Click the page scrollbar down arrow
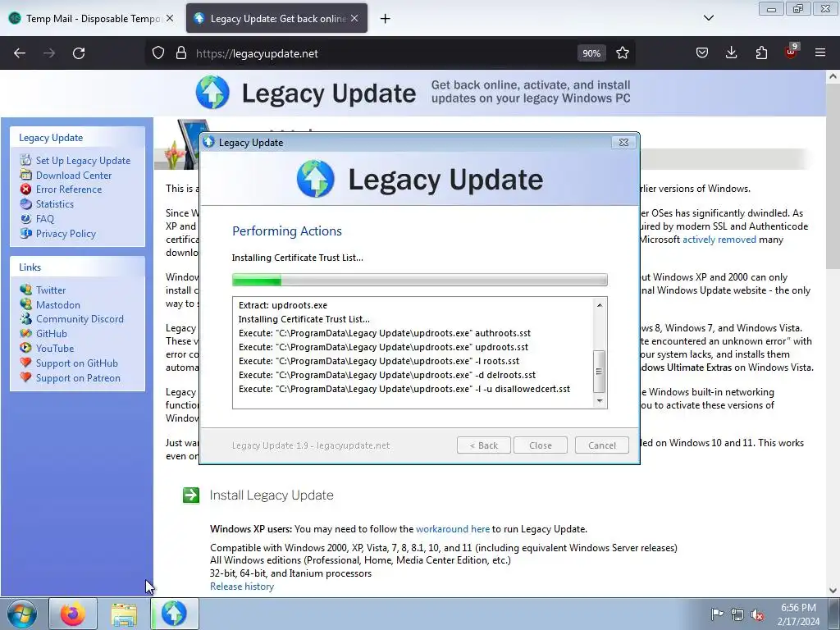 point(833,591)
